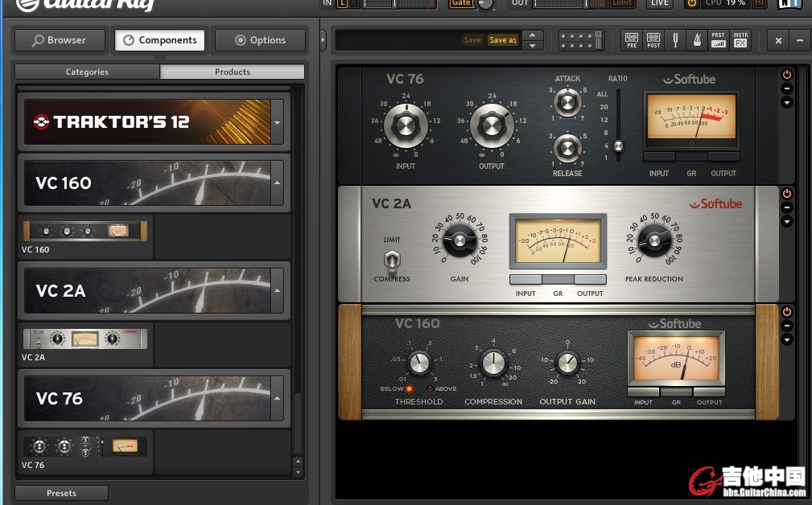Click the VC 160 COMPRESSION knob
Viewport: 812px width, 505px height.
[493, 363]
